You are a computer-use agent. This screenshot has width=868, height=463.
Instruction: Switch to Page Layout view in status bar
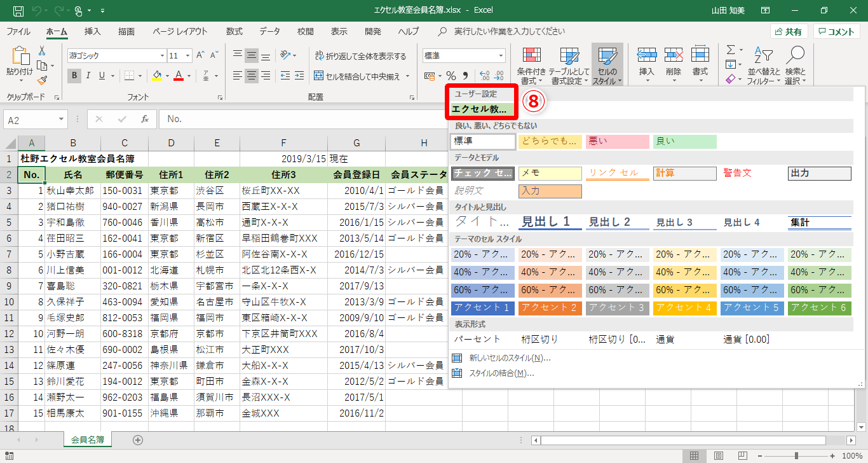(719, 456)
